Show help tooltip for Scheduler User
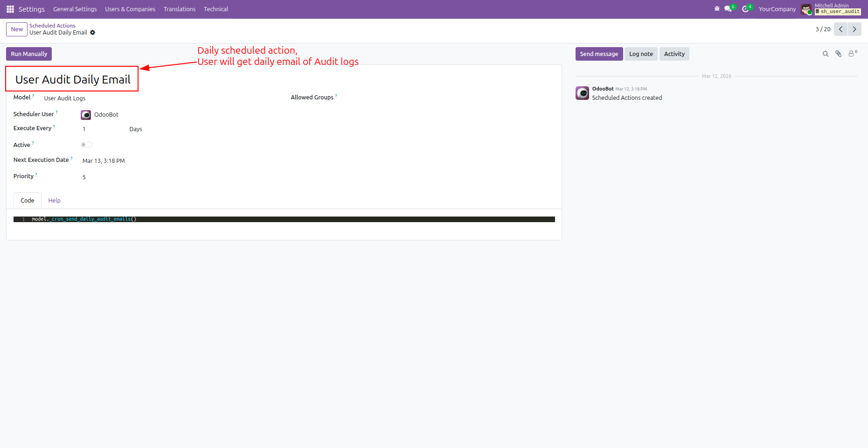 click(x=57, y=112)
